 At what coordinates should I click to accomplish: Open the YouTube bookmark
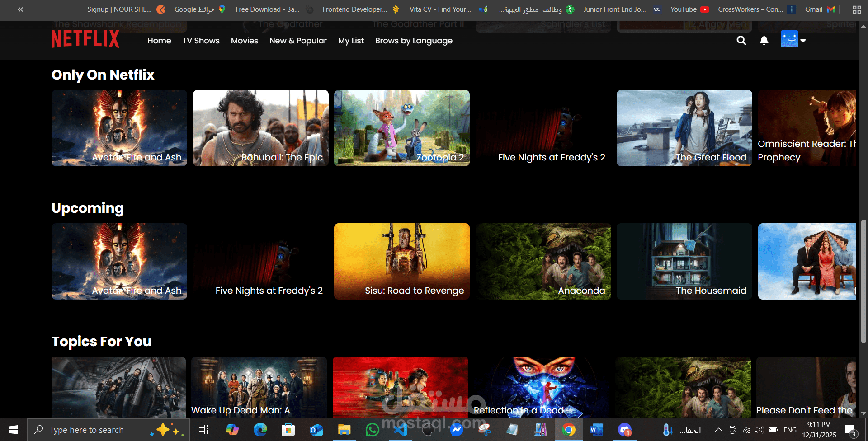pos(689,9)
